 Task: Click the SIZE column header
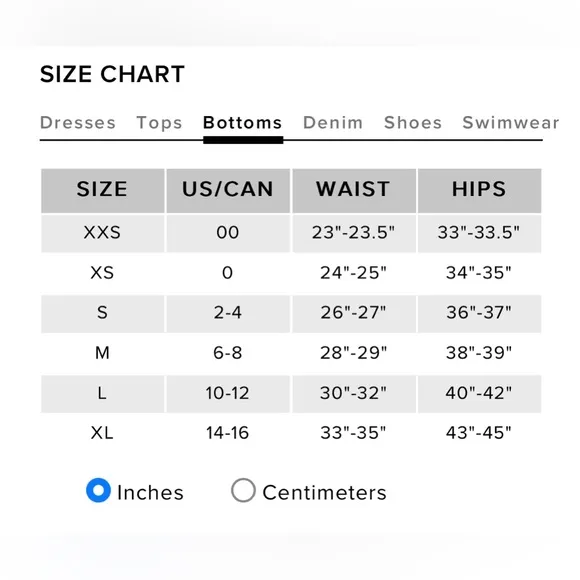pyautogui.click(x=102, y=191)
